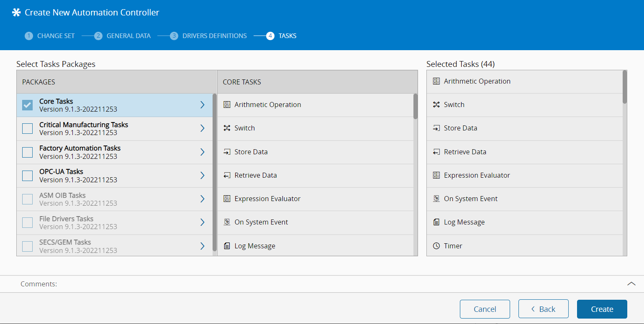Screen dimensions: 644x324
Task: Click the Expression Evaluator icon in Selected Tasks
Action: (436, 175)
